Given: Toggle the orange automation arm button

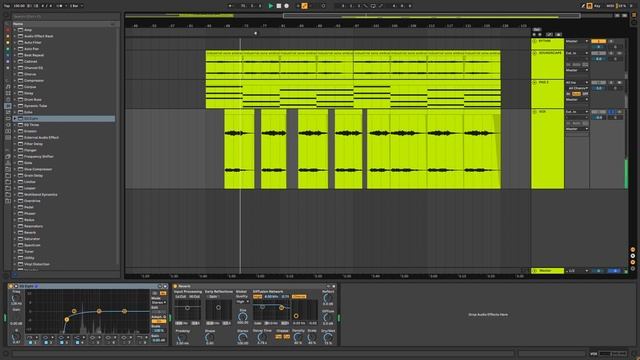Looking at the screenshot, I should [x=304, y=6].
